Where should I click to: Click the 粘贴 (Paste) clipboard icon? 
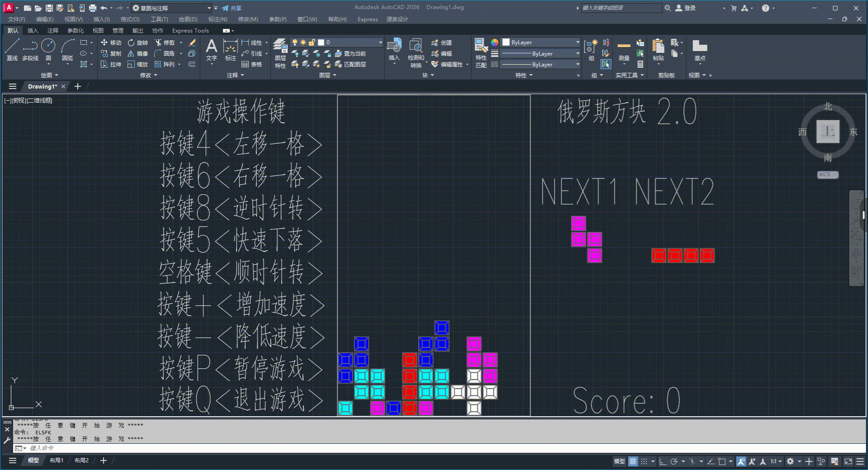click(x=658, y=49)
